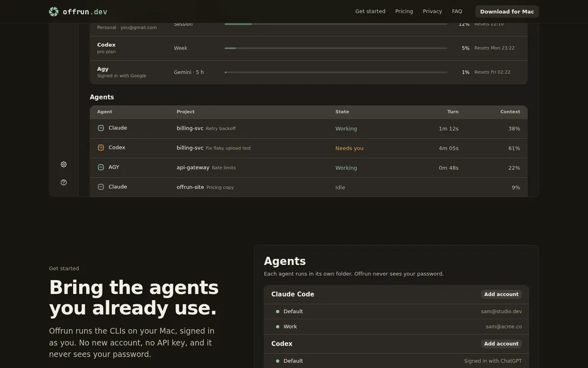Open the Privacy nav link
Viewport: 588px width, 368px height.
(x=433, y=11)
